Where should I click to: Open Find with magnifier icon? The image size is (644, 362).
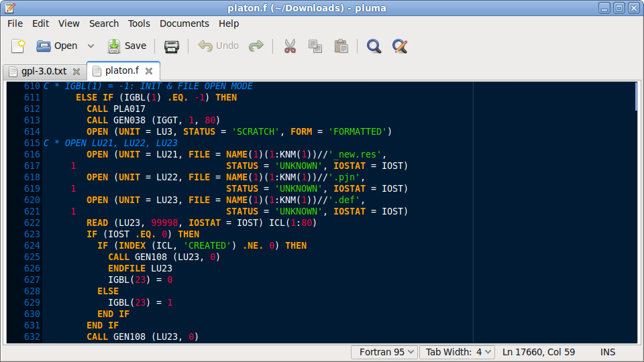[374, 46]
